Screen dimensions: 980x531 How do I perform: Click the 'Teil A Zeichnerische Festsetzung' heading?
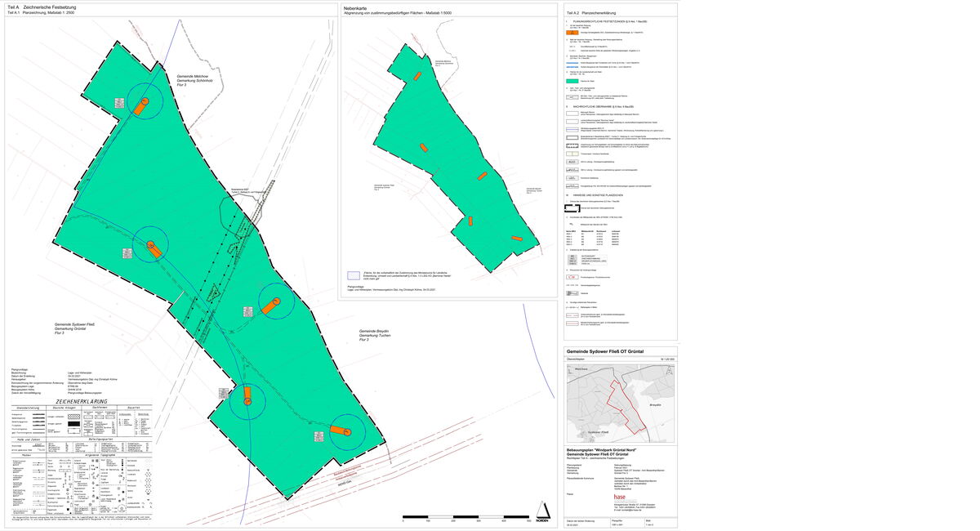[41, 7]
